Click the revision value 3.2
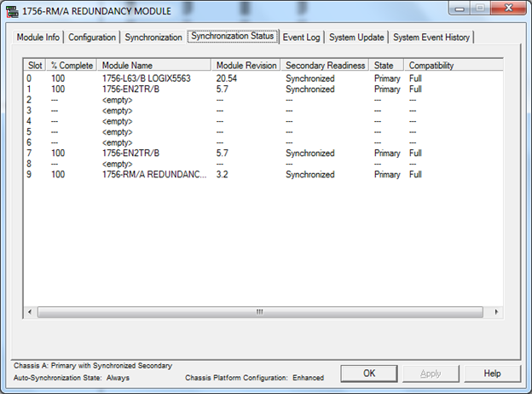The image size is (532, 394). (x=223, y=175)
